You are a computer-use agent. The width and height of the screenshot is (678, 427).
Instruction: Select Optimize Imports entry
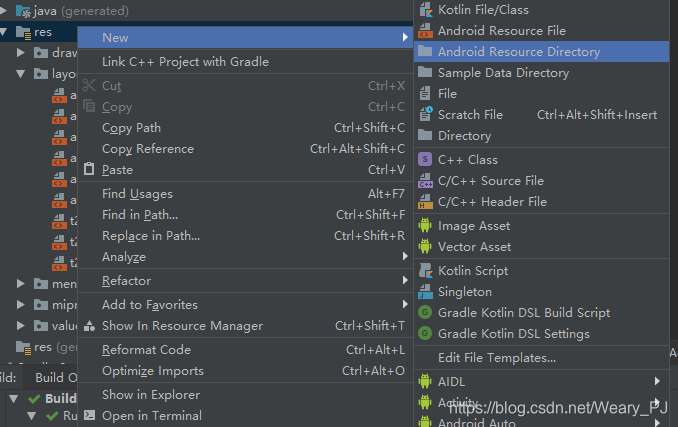(x=245, y=371)
